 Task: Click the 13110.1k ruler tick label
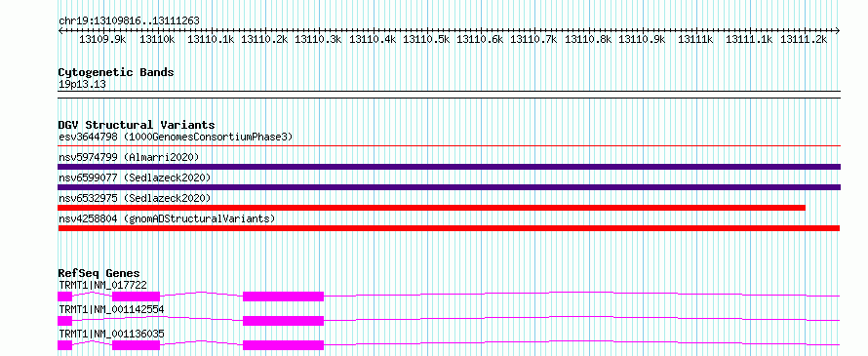[211, 39]
